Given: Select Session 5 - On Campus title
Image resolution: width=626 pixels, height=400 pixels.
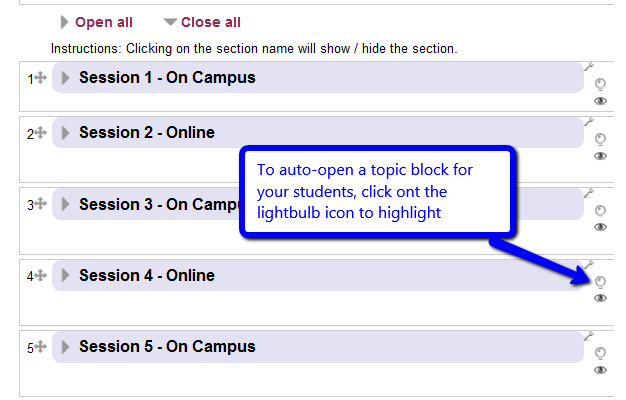Looking at the screenshot, I should click(x=167, y=347).
